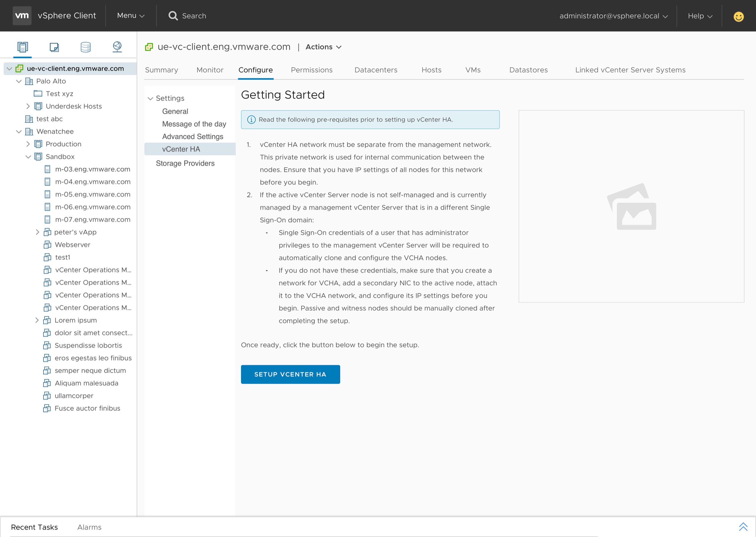This screenshot has width=756, height=537.
Task: Click the Test xyz folder icon
Action: point(38,94)
